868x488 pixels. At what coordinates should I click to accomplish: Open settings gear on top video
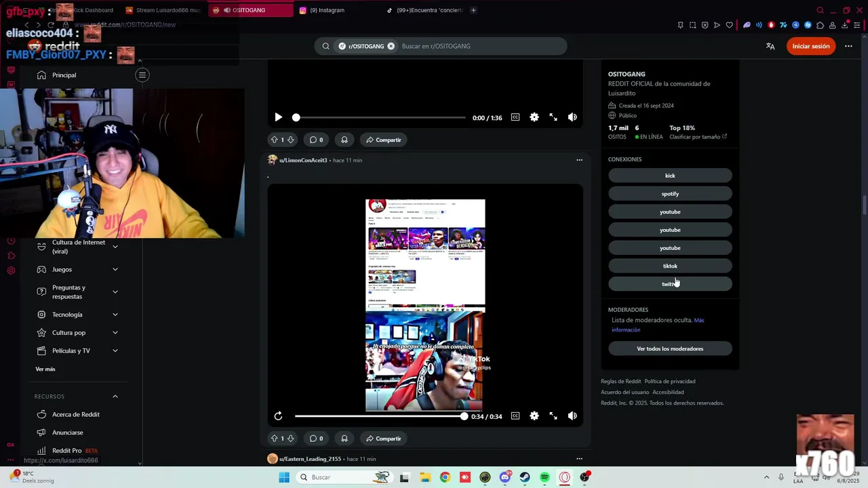[x=534, y=117]
